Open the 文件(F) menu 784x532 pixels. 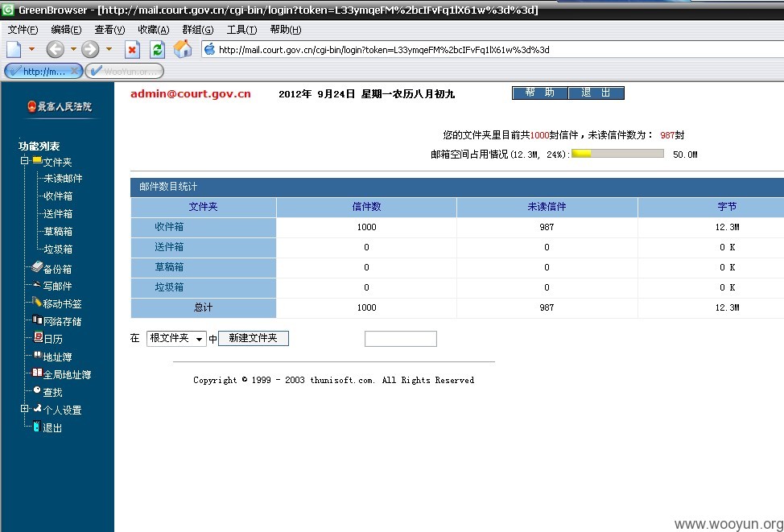point(23,30)
